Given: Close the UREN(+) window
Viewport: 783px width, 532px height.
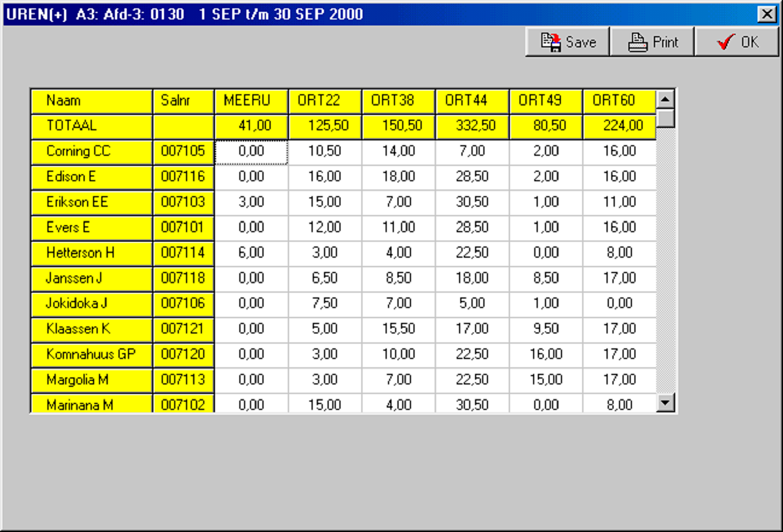Looking at the screenshot, I should pos(767,14).
